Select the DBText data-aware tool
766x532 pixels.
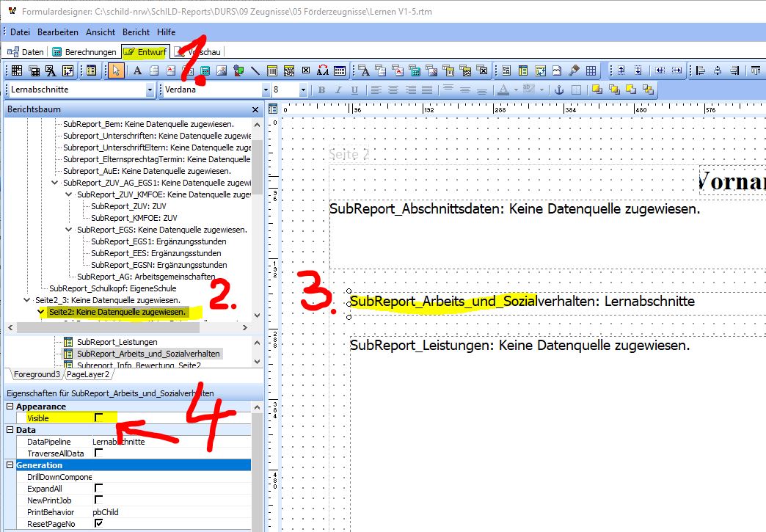point(365,71)
